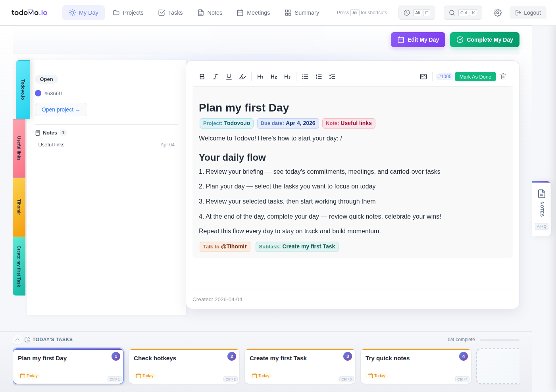Click the #1005 task ID badge
556x392 pixels.
[x=444, y=77]
